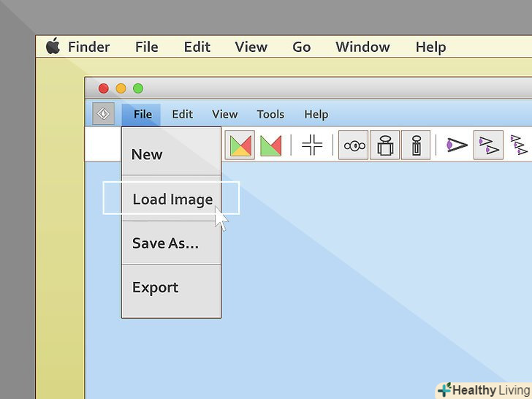Click the red-green triangles toolbar icon
Image resolution: width=532 pixels, height=399 pixels.
click(x=270, y=145)
